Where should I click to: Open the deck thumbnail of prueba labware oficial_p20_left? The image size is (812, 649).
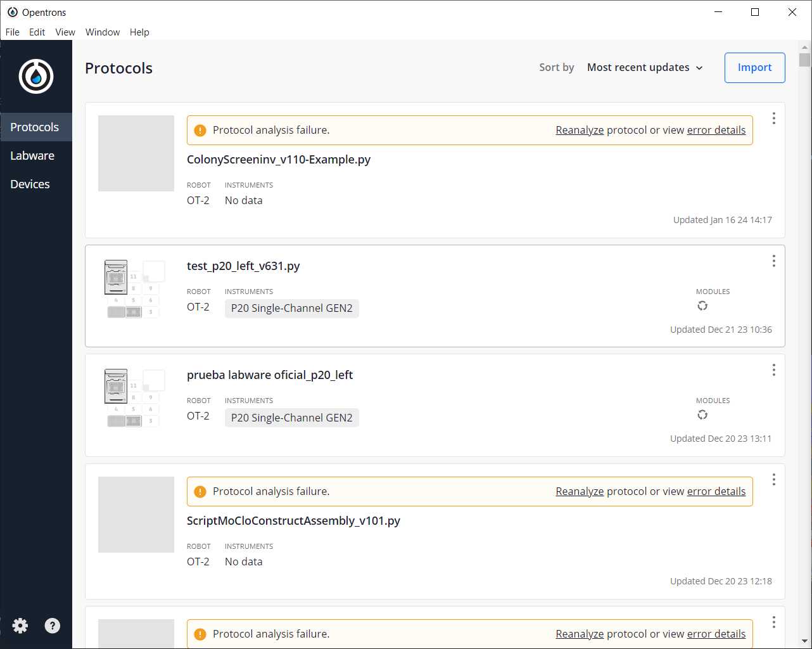click(x=135, y=398)
